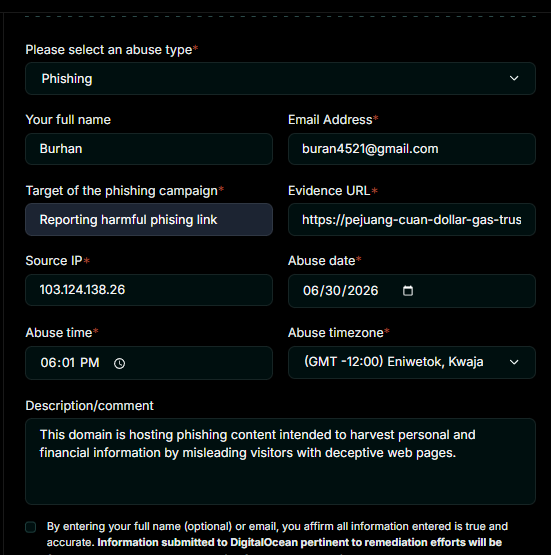Select the Email Address input field
This screenshot has width=551, height=555.
coord(412,149)
